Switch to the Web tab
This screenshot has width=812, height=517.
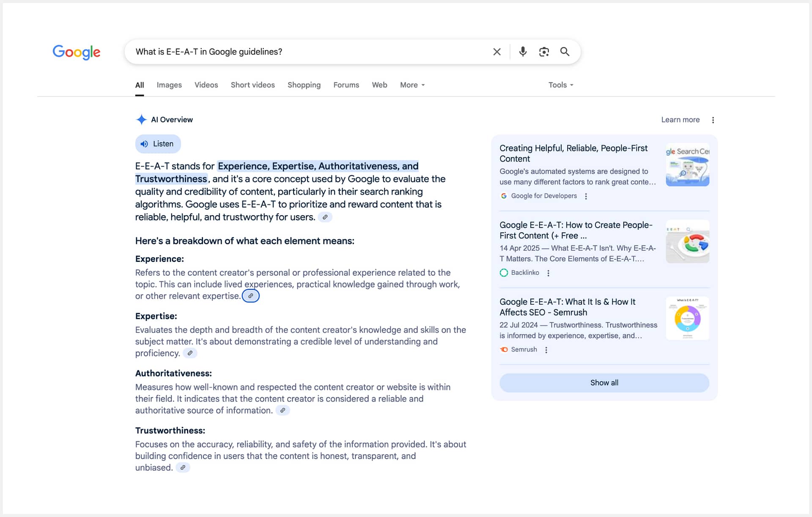380,85
